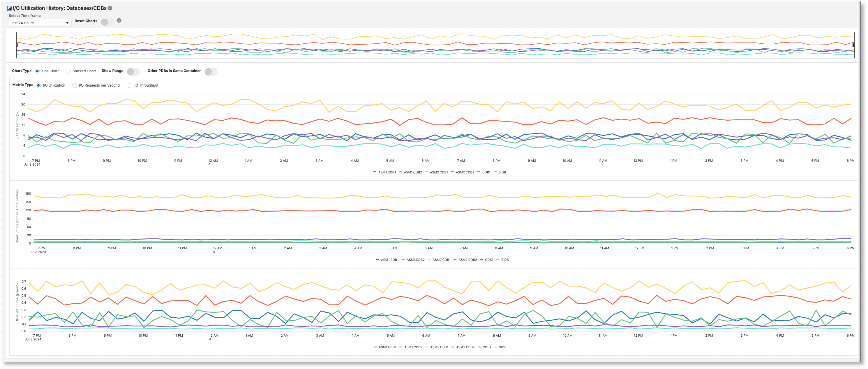Image resolution: width=868 pixels, height=369 pixels.
Task: Click the CDB1 purple legend marker
Action: [479, 172]
